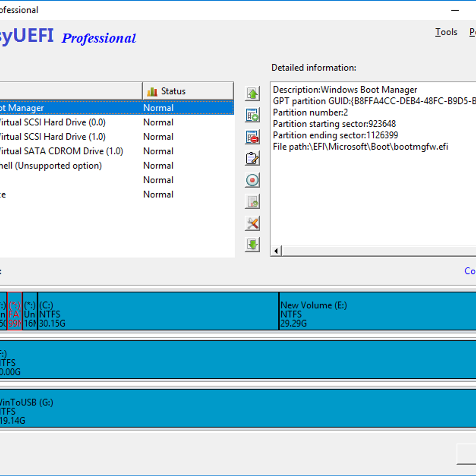Move selected boot entry down
Viewport: 476px width, 476px height.
[x=252, y=245]
